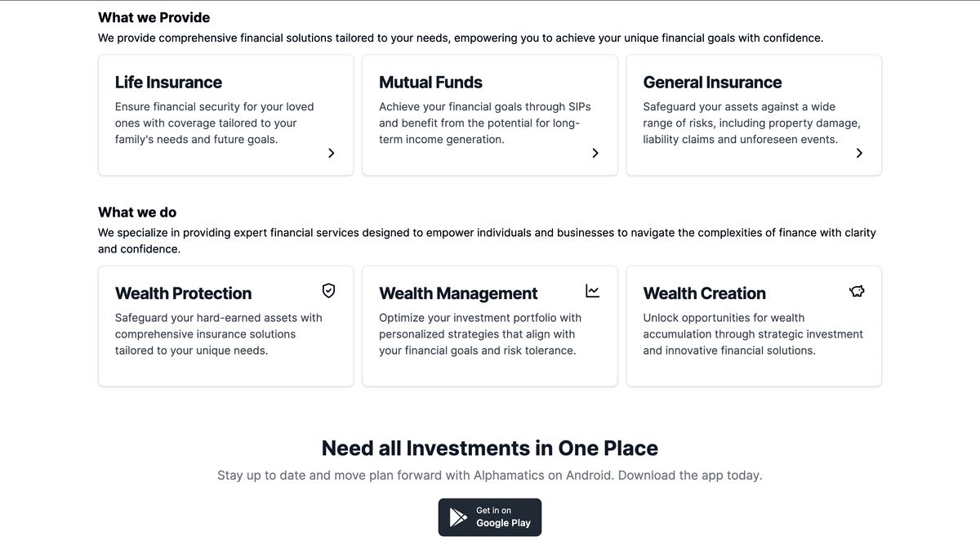The image size is (980, 554).
Task: Open General Insurance with its chevron arrow
Action: (859, 153)
